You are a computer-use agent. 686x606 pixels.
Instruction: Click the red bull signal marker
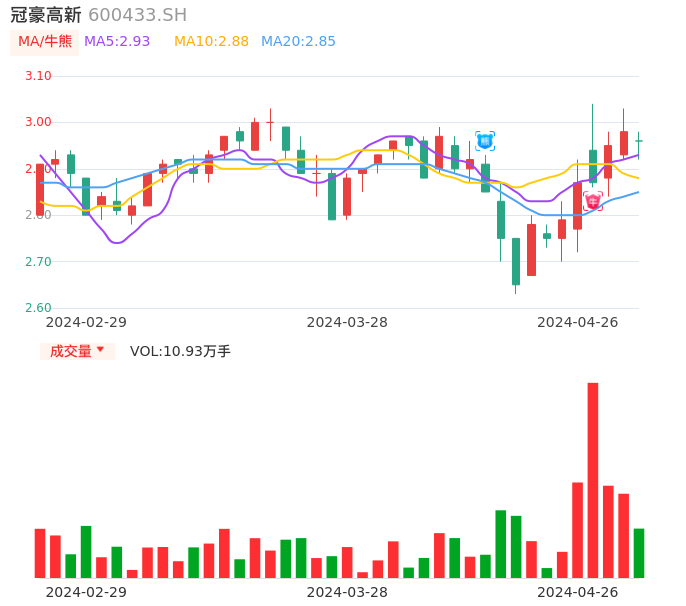593,201
